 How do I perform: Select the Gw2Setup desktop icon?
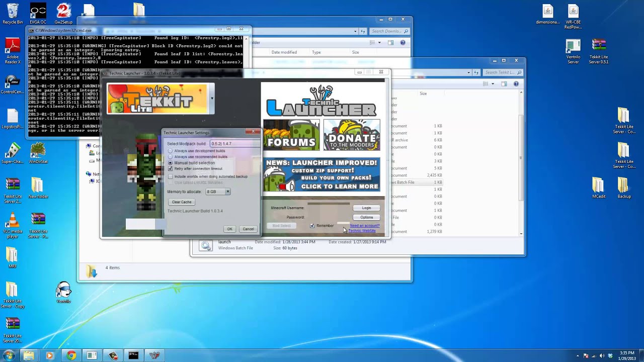pyautogui.click(x=63, y=14)
